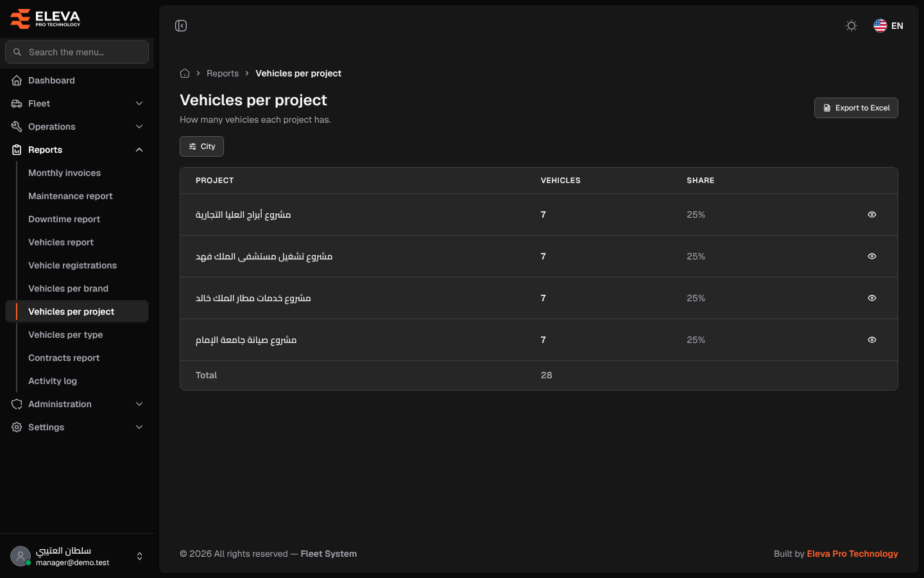Click the Settings gear icon
Viewport: 924px width, 578px height.
17,427
